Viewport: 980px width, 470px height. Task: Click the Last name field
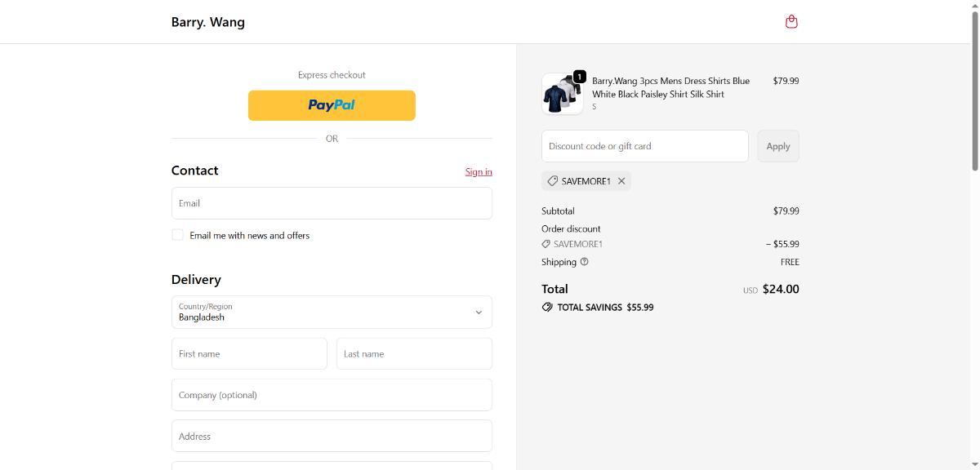point(414,354)
